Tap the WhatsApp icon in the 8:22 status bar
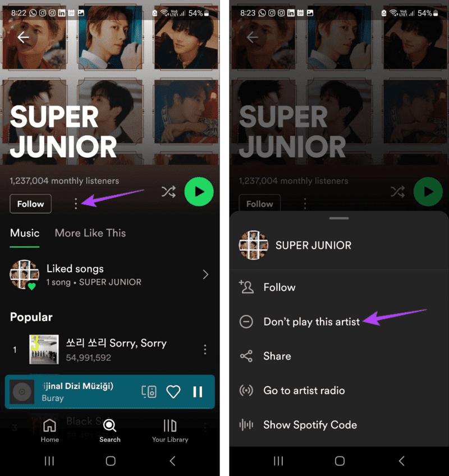The height and width of the screenshot is (476, 449). (33, 13)
